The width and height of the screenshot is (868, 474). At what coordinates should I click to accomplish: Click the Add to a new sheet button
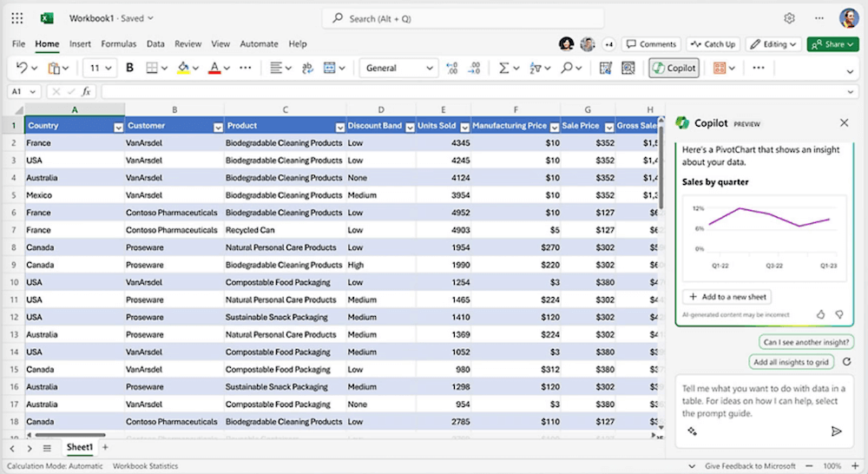tap(726, 296)
